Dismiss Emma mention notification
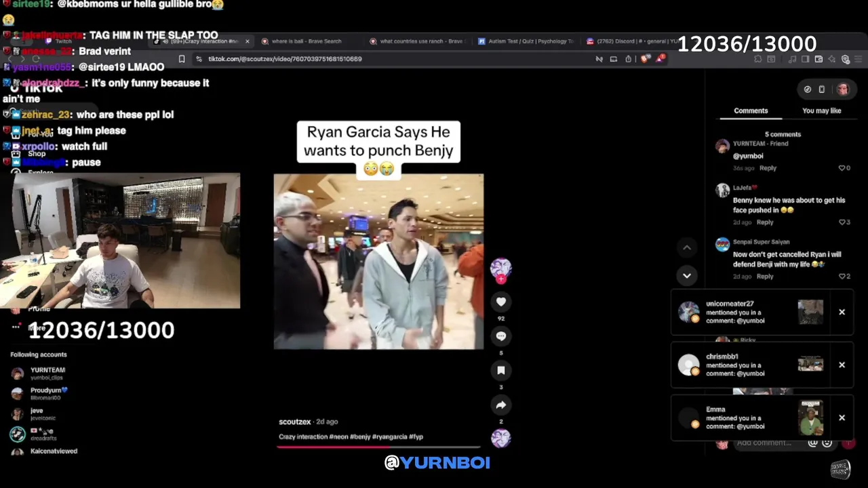The width and height of the screenshot is (868, 488). pyautogui.click(x=842, y=418)
